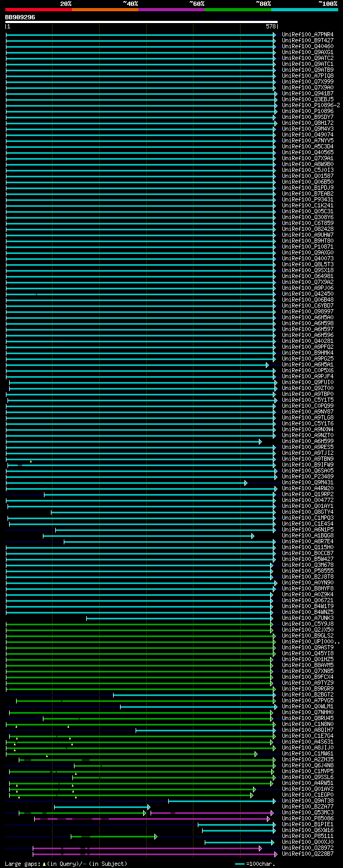The width and height of the screenshot is (343, 868).
Task: Open the UniRef100_B1PDJ9 entry
Action: pos(308,188)
